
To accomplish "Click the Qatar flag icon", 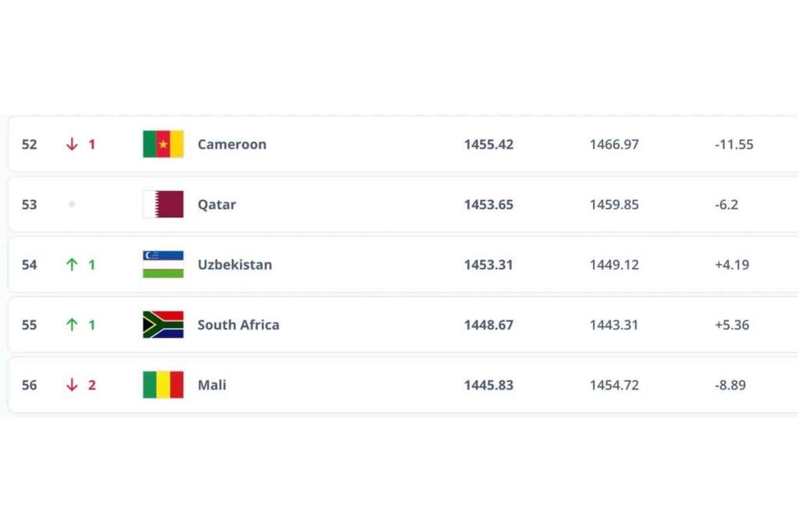I will pos(163,204).
